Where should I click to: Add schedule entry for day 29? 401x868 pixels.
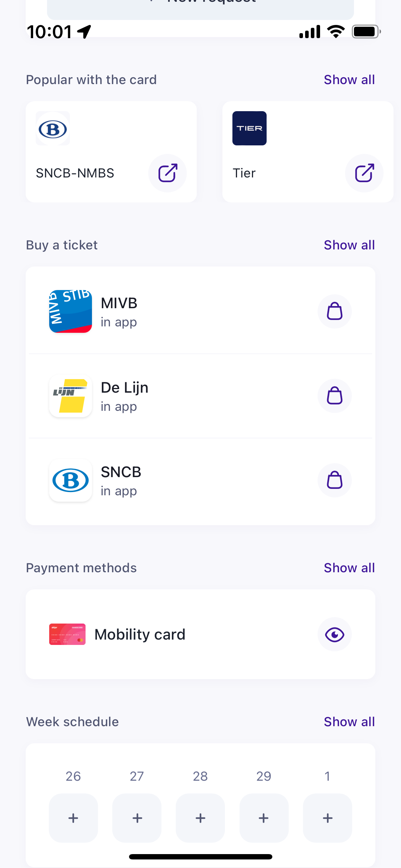coord(264,818)
